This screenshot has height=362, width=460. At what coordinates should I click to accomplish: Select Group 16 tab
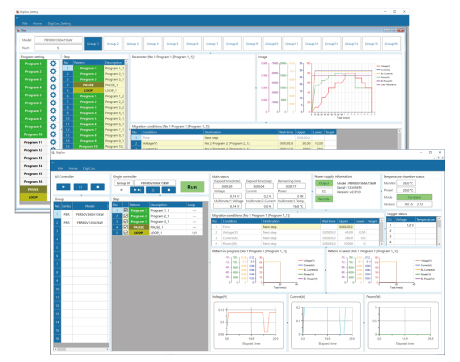coord(391,44)
